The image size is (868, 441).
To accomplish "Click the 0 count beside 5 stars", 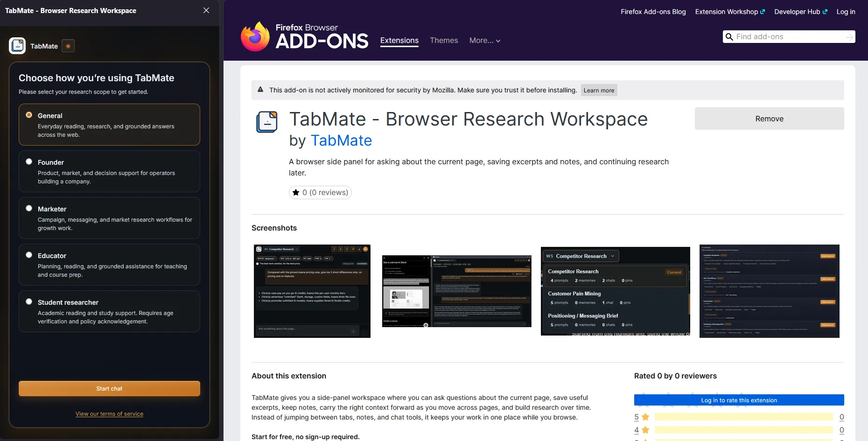I will pyautogui.click(x=841, y=417).
